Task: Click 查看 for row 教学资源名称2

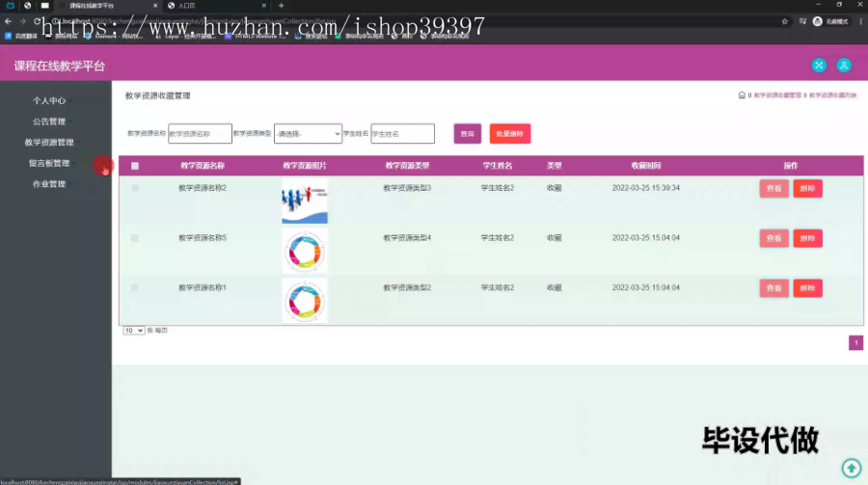Action: 773,188
